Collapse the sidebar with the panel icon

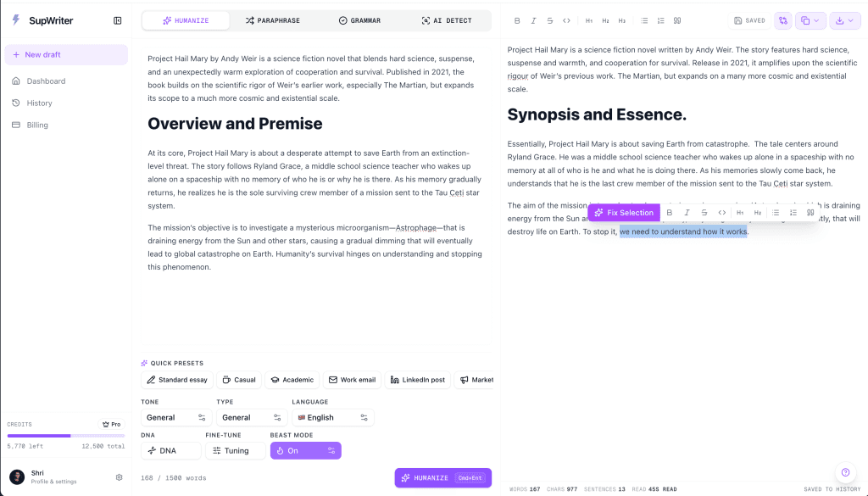pos(117,20)
